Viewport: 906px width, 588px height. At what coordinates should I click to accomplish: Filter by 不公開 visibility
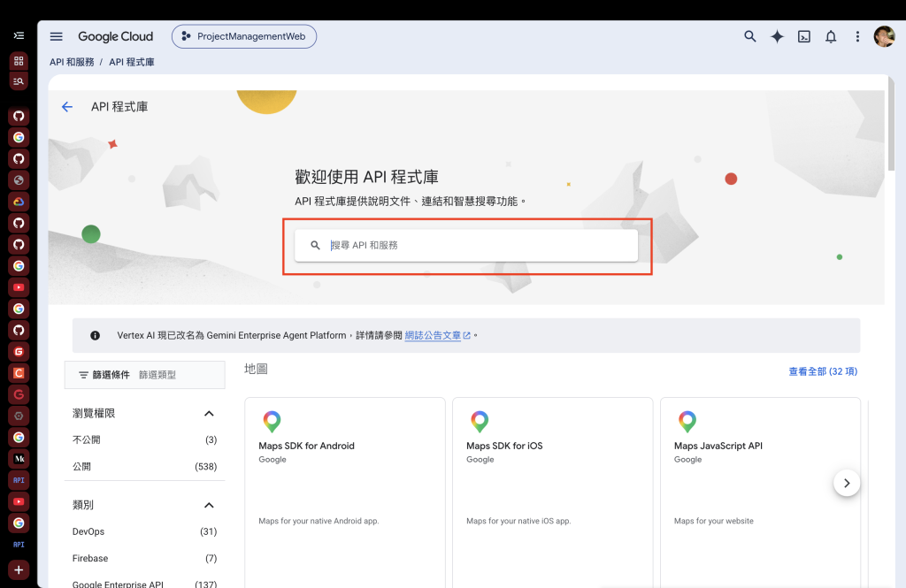coord(144,439)
